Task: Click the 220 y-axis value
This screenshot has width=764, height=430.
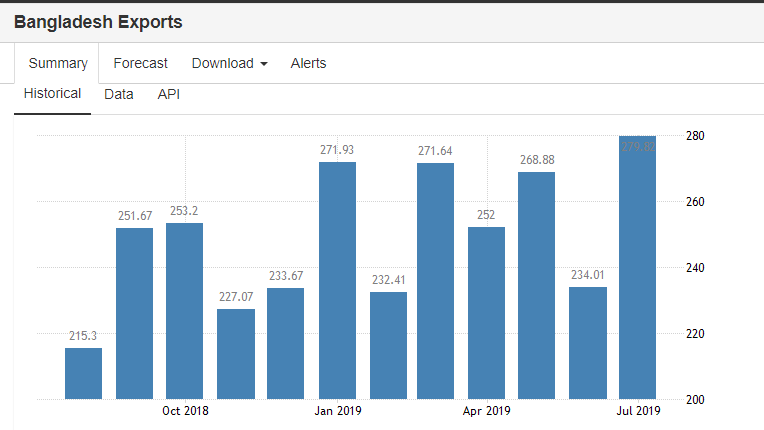Action: coord(695,334)
